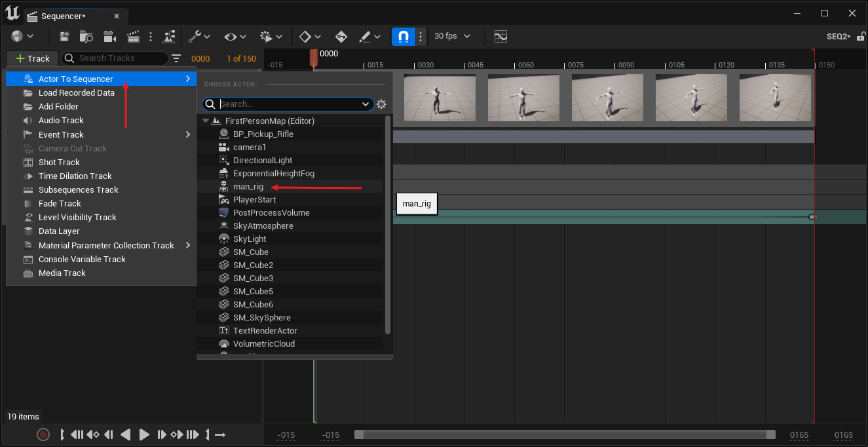Click the Render Movie clapperboard icon
This screenshot has height=447, width=868.
click(133, 37)
